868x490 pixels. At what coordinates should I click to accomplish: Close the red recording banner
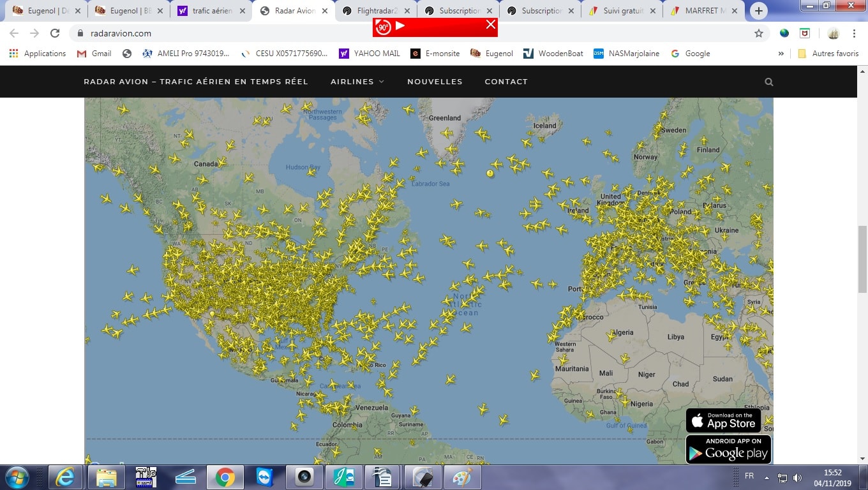coord(490,24)
